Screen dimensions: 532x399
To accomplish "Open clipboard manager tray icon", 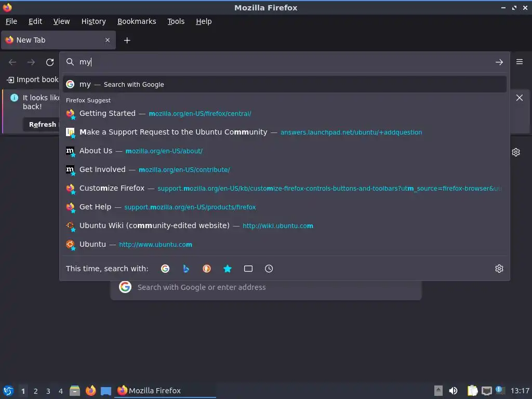I will pos(472,391).
